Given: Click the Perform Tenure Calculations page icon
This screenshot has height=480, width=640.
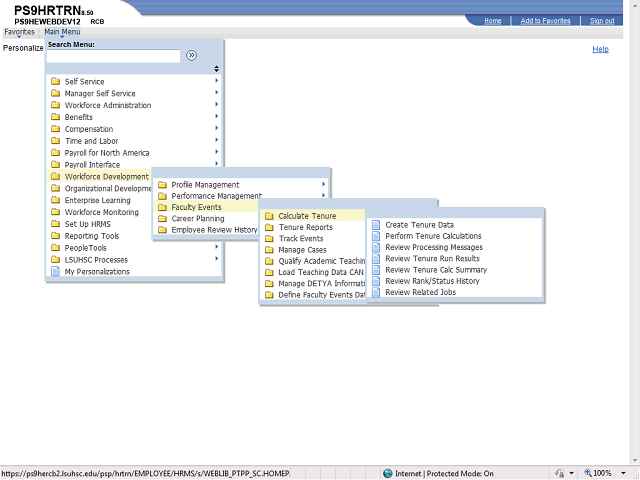Looking at the screenshot, I should click(376, 236).
